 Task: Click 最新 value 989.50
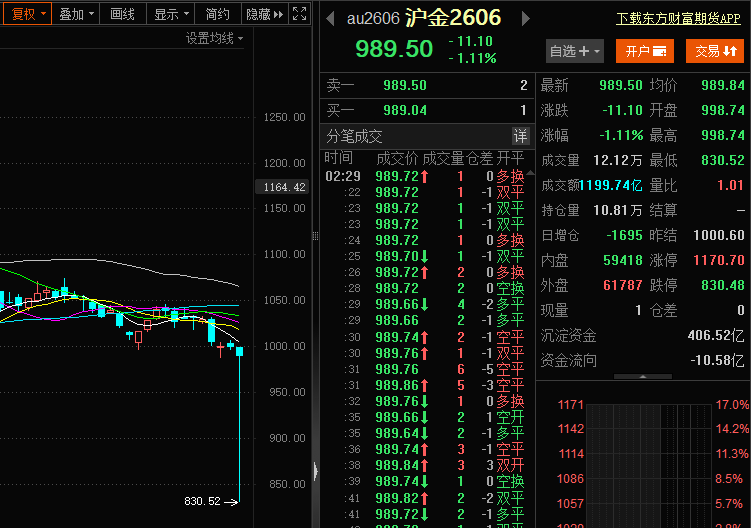621,85
